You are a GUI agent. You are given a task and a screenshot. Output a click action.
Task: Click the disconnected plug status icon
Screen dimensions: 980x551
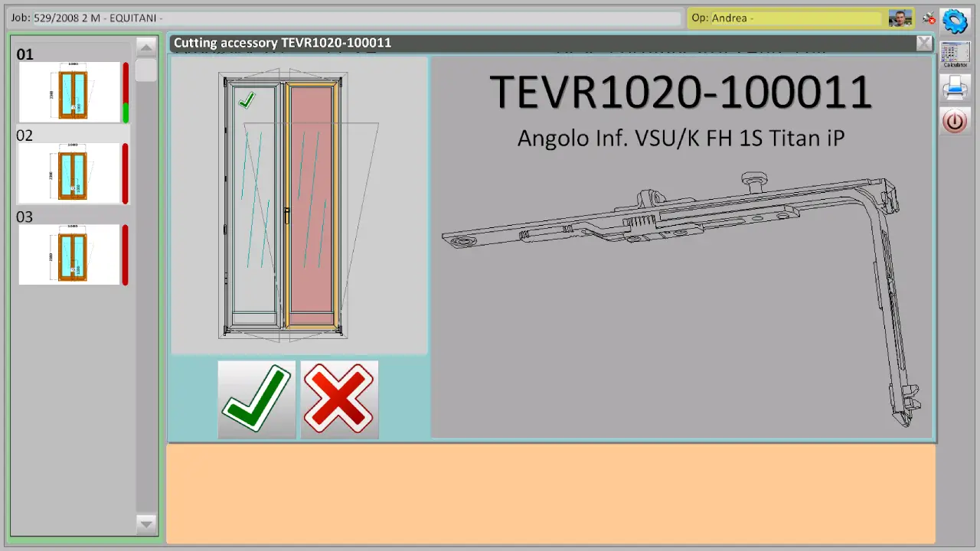tap(928, 18)
